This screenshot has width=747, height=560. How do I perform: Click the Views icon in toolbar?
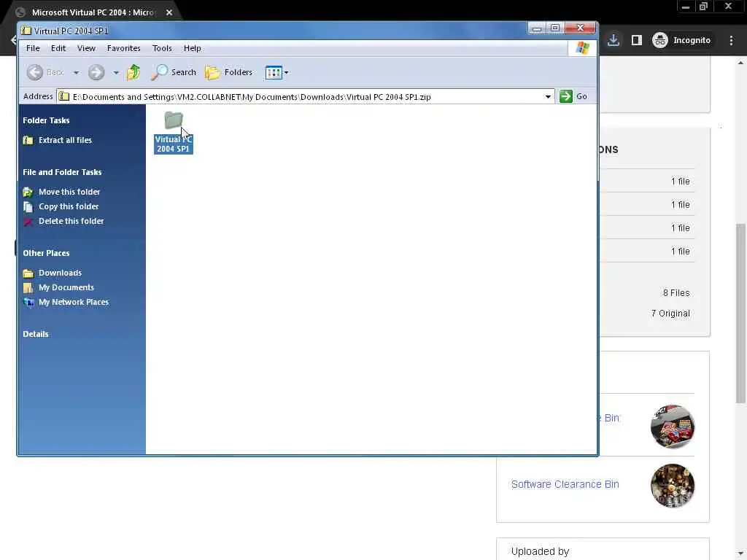coord(274,72)
